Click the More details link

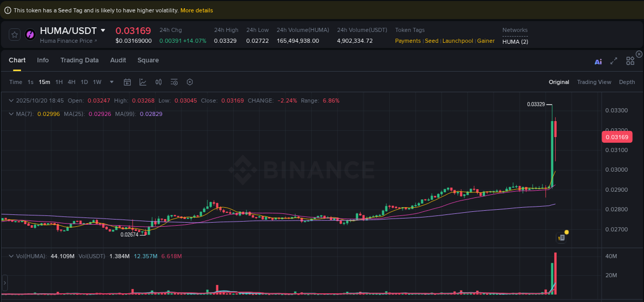196,10
